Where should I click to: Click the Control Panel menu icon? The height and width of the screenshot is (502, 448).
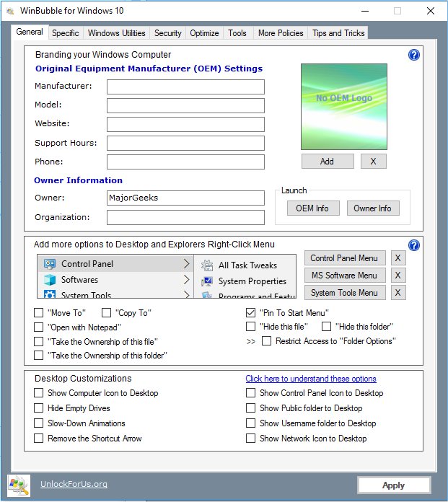[50, 264]
